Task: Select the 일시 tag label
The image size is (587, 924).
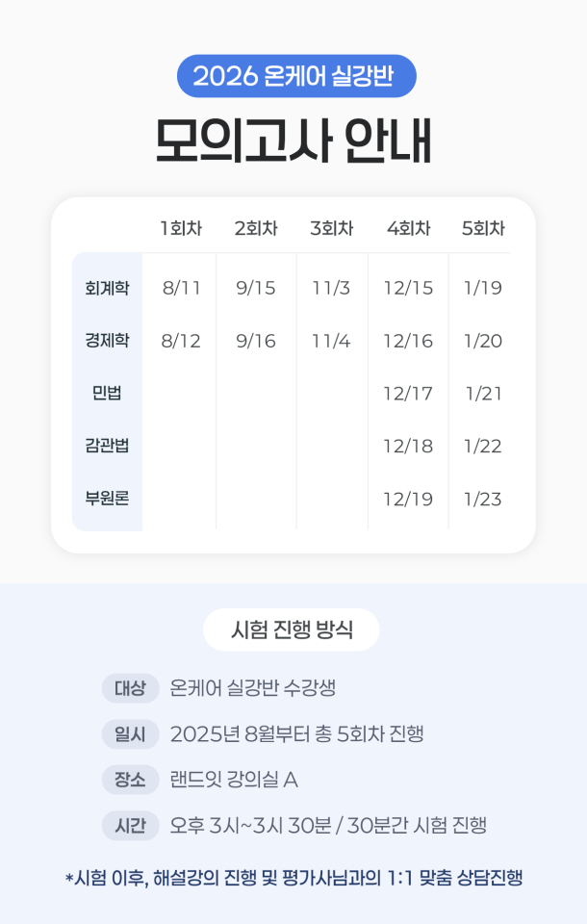Action: pyautogui.click(x=130, y=734)
